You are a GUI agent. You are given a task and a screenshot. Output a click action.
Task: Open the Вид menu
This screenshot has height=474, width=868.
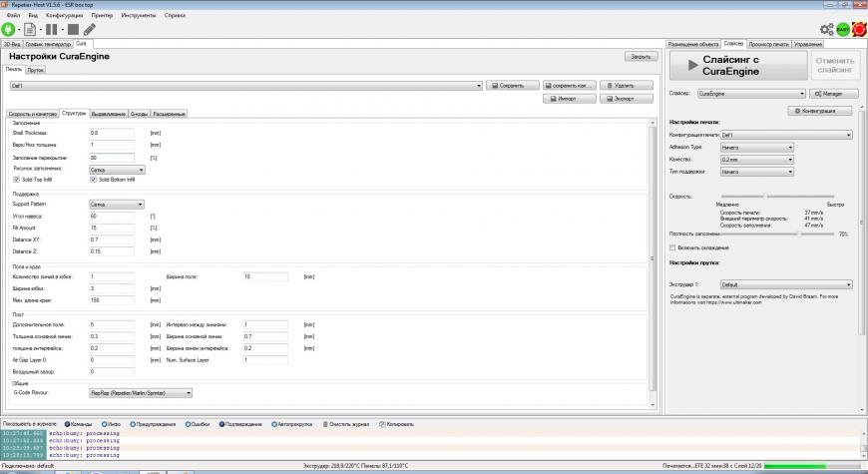point(33,16)
